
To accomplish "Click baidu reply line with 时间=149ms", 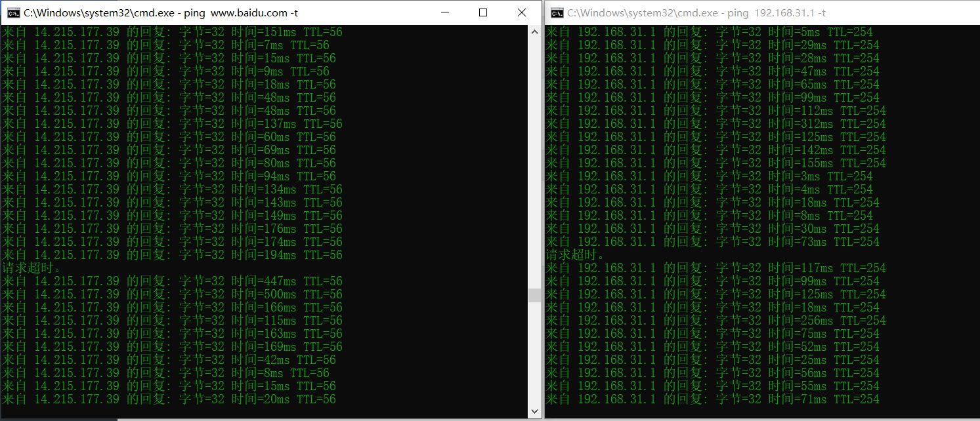I will 172,216.
